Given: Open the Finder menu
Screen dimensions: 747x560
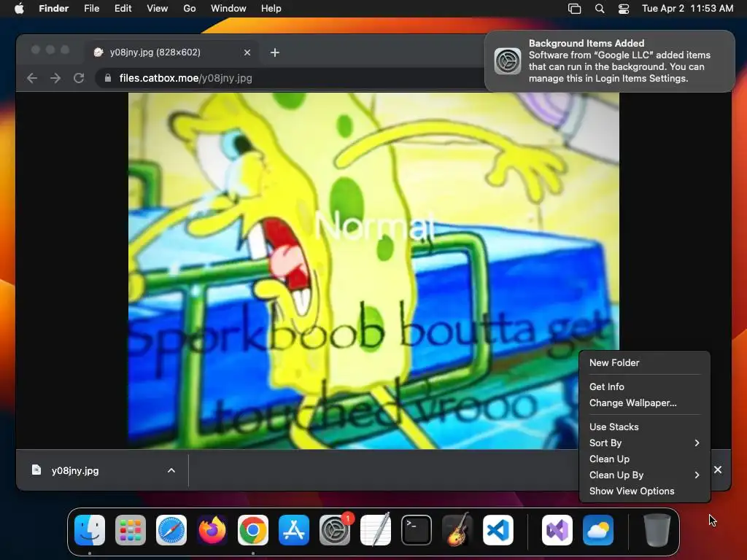Looking at the screenshot, I should click(54, 9).
